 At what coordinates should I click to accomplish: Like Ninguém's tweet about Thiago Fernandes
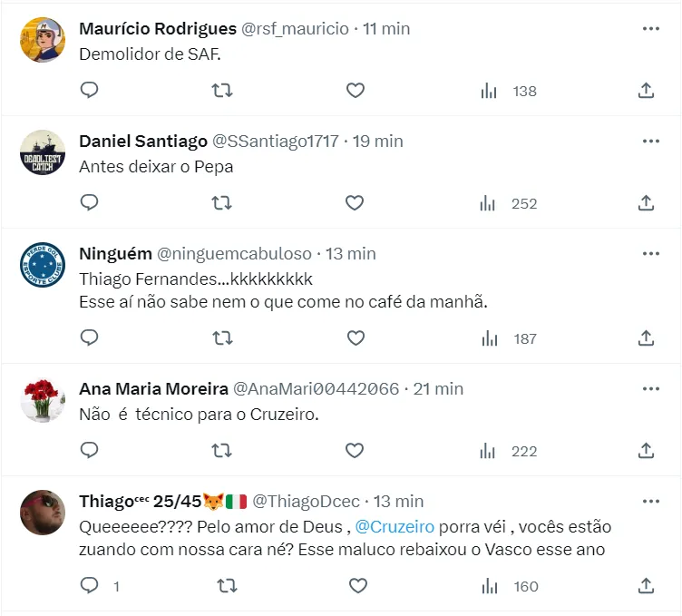tap(356, 338)
